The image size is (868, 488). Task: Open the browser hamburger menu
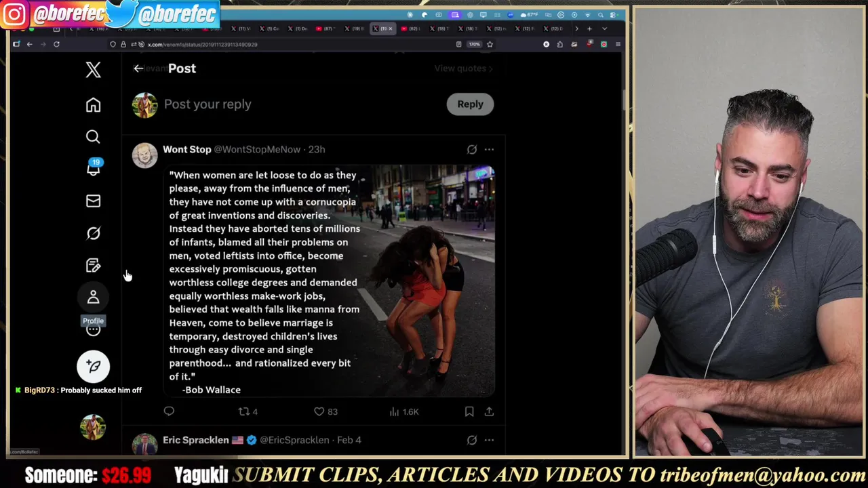[x=618, y=44]
